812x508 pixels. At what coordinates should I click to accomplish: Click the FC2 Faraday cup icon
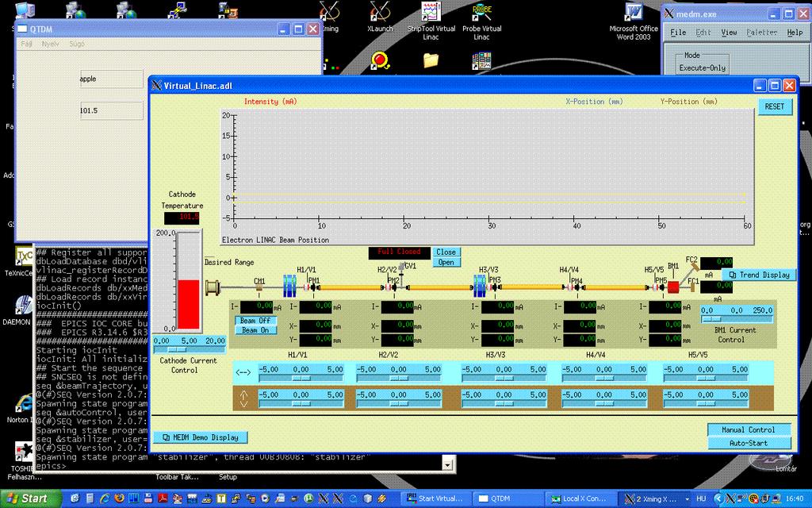click(694, 267)
